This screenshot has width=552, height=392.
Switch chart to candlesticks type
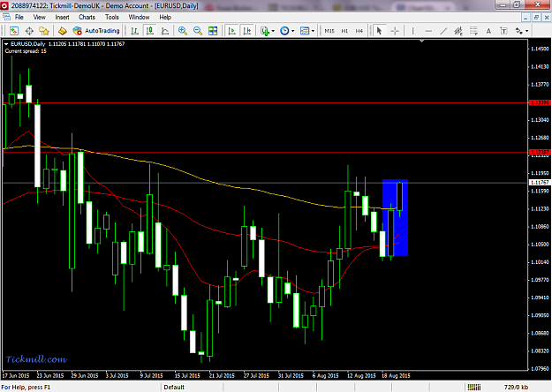coord(150,31)
